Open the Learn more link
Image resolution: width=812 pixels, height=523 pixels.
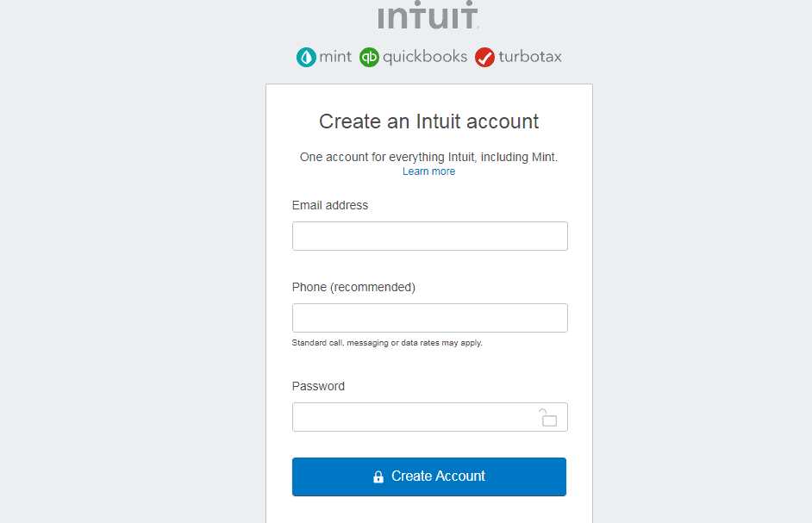(x=428, y=171)
